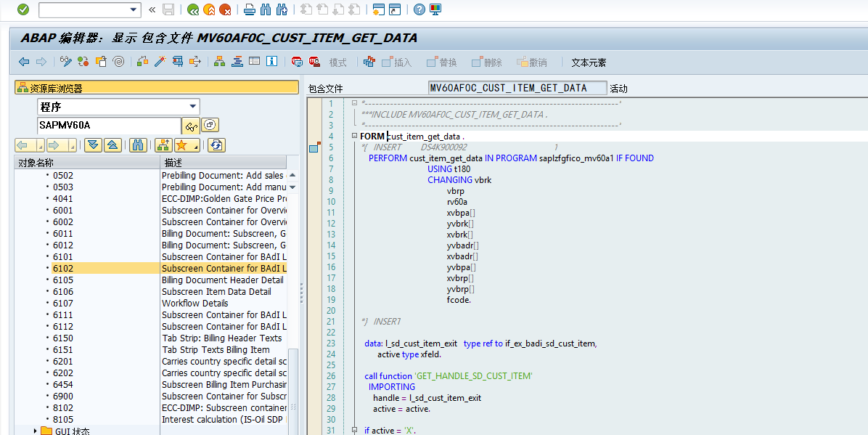Set external breakpoint stop icon
This screenshot has height=435, width=868.
click(x=314, y=62)
